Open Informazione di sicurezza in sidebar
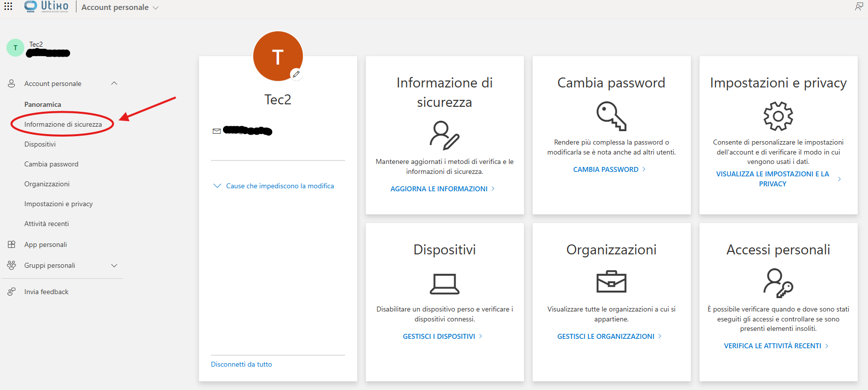 point(63,124)
